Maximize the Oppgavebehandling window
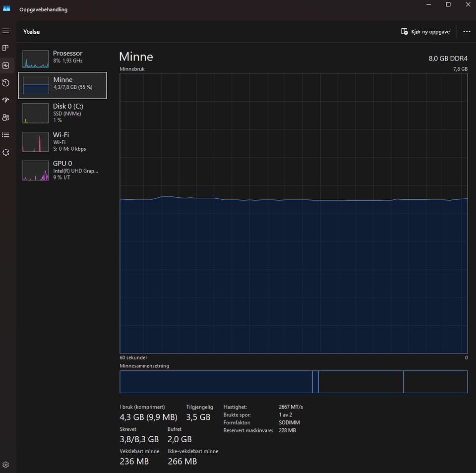476x473 pixels. [x=448, y=4]
